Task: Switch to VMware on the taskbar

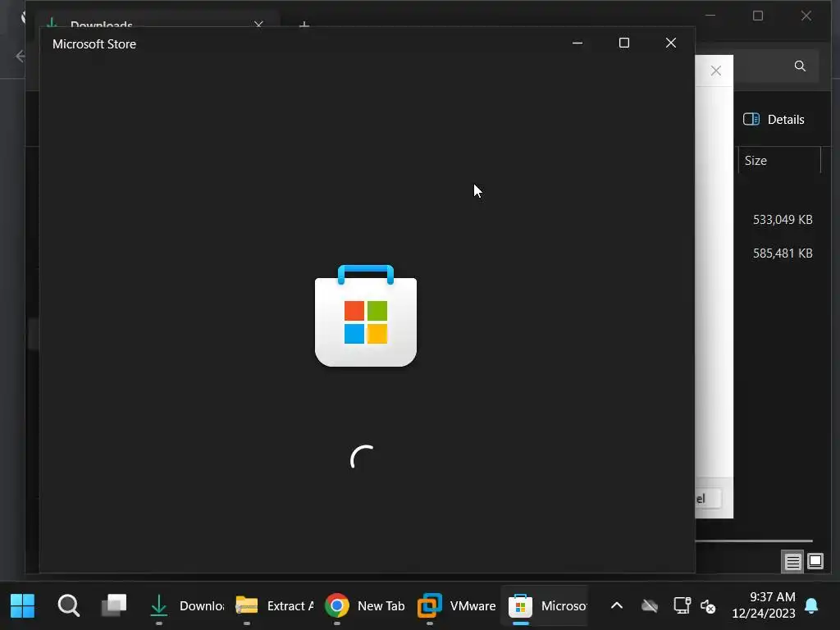Action: 456,606
